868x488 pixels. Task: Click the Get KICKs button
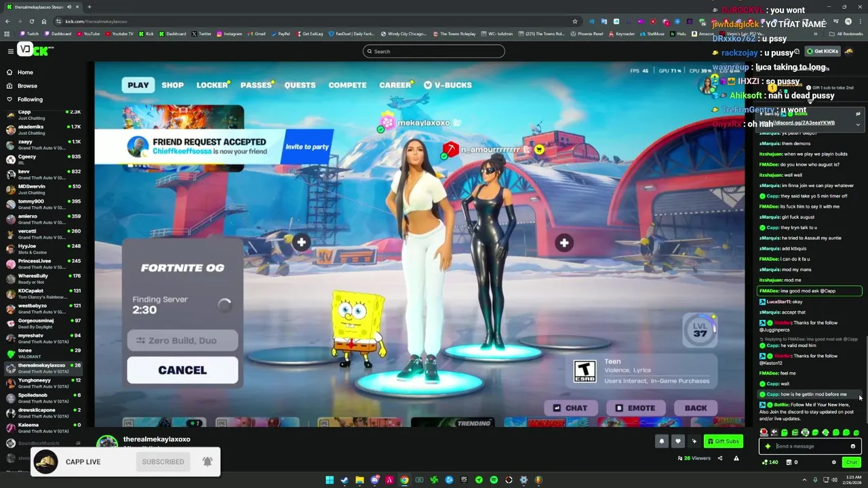(823, 52)
